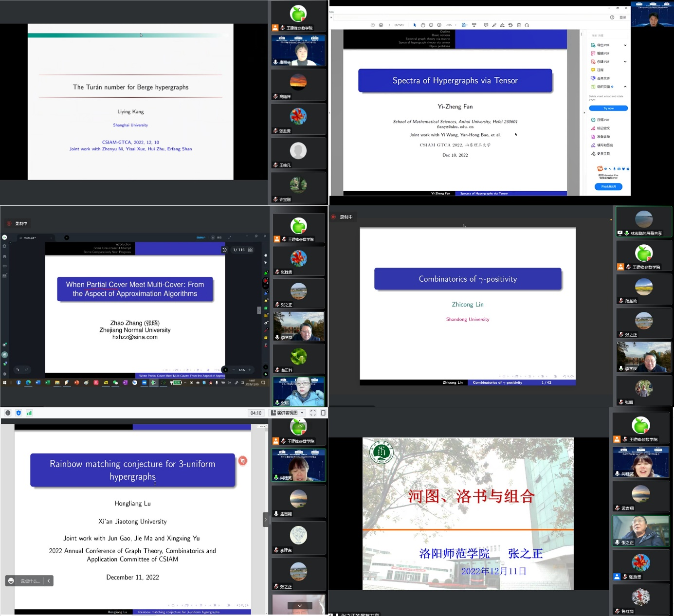Open emoji picker beside 说点什么

pyautogui.click(x=11, y=581)
